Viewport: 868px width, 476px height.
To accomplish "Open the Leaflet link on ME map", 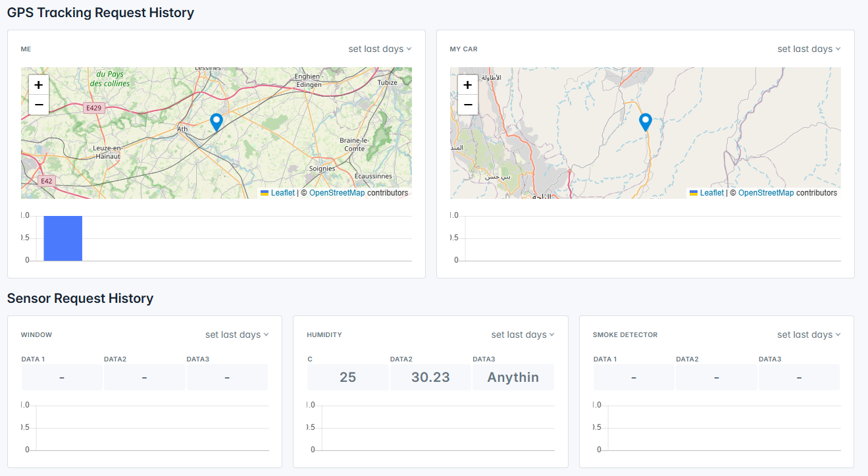I will (x=282, y=193).
